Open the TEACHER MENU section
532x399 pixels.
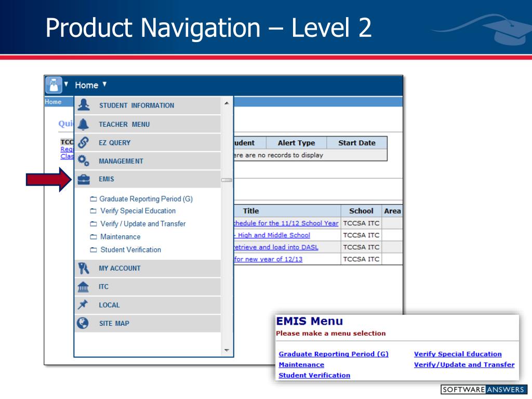[x=148, y=124]
